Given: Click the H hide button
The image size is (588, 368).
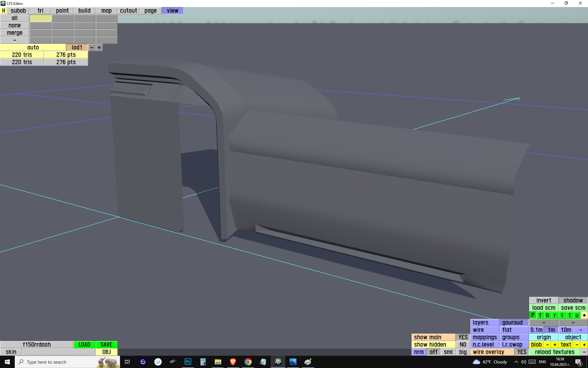Looking at the screenshot, I should (x=4, y=11).
